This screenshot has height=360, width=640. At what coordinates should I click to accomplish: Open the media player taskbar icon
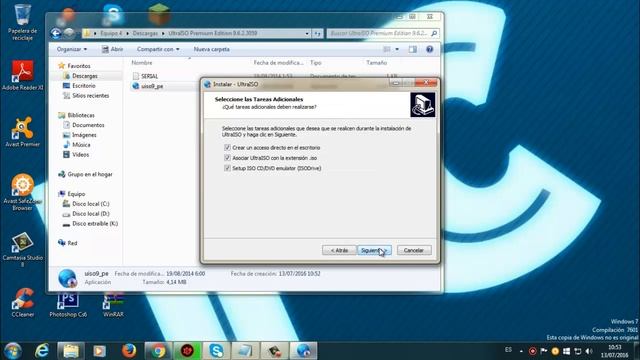click(x=100, y=351)
